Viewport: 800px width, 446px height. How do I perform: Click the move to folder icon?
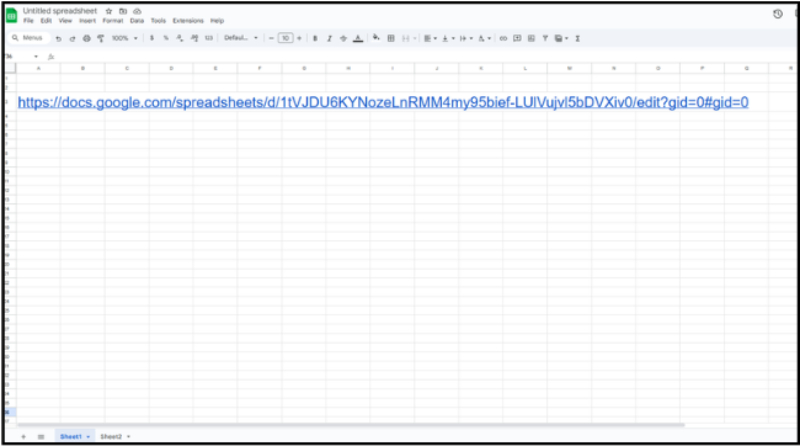[123, 11]
